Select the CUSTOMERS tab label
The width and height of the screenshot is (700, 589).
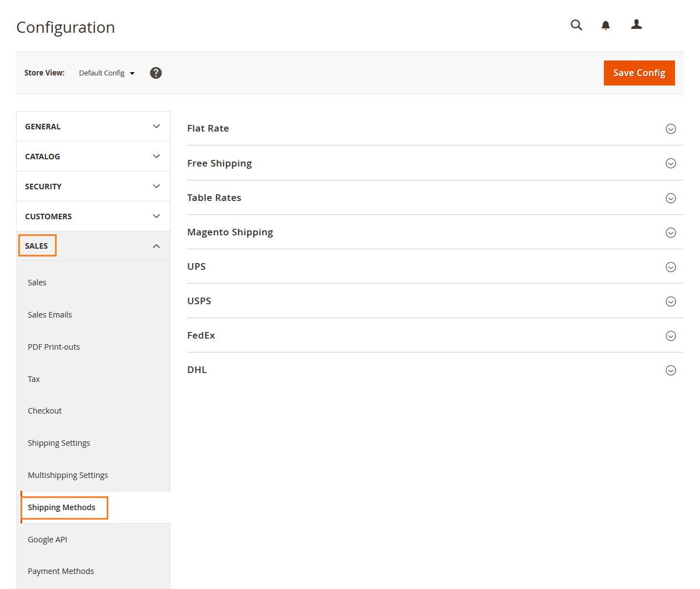coord(48,217)
